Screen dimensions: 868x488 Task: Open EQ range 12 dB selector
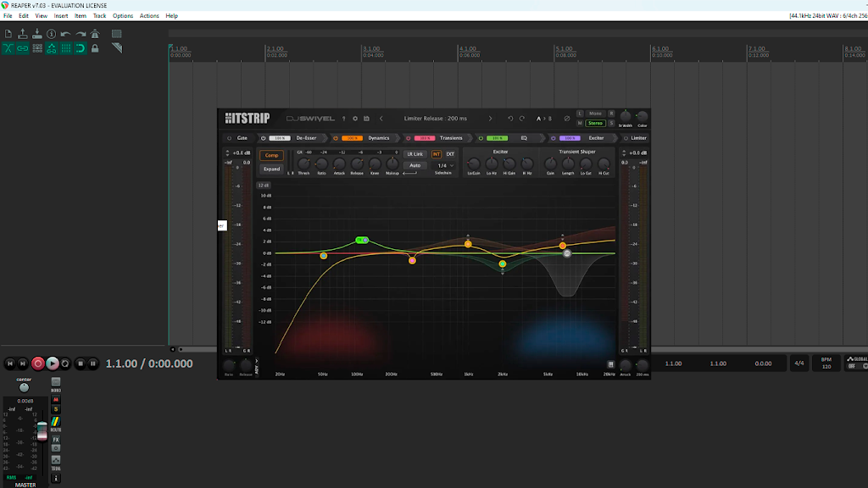264,186
